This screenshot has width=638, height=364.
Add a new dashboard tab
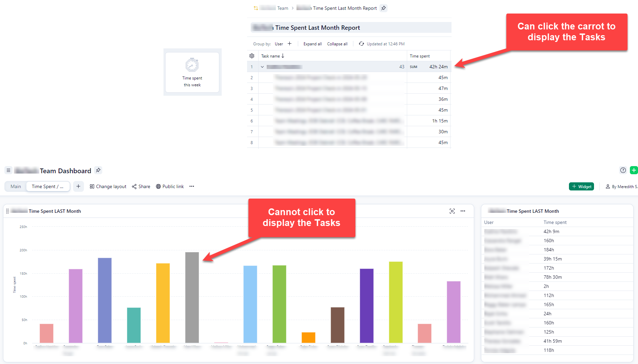[x=79, y=186]
